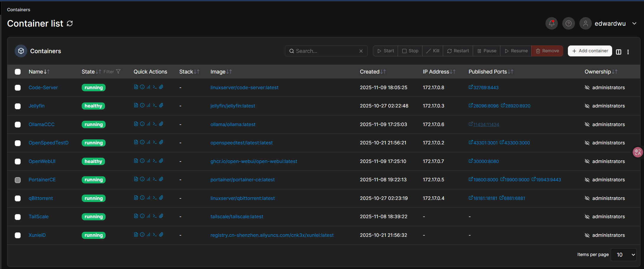Screen dimensions: 644x269
Task: Open the State column filter
Action: point(118,72)
